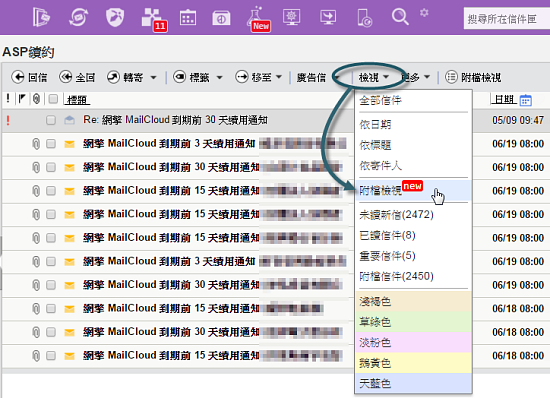550x398 pixels.
Task: Click the flag column header icon
Action: click(22, 99)
